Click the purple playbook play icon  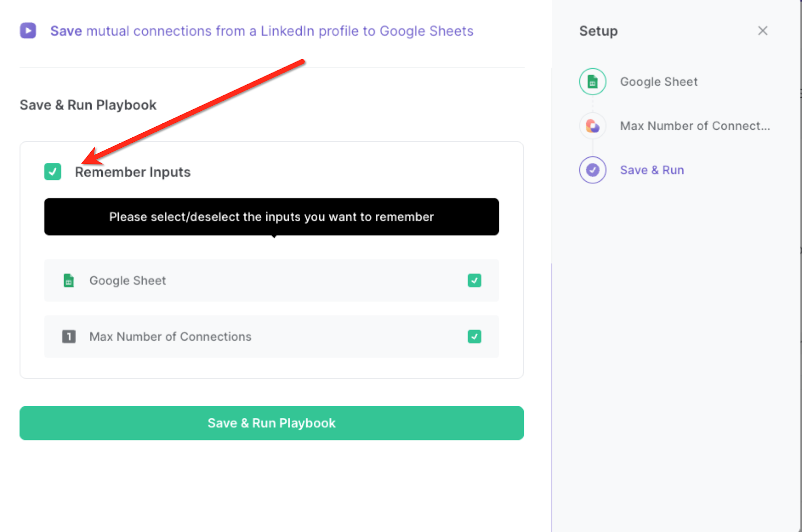(x=28, y=31)
